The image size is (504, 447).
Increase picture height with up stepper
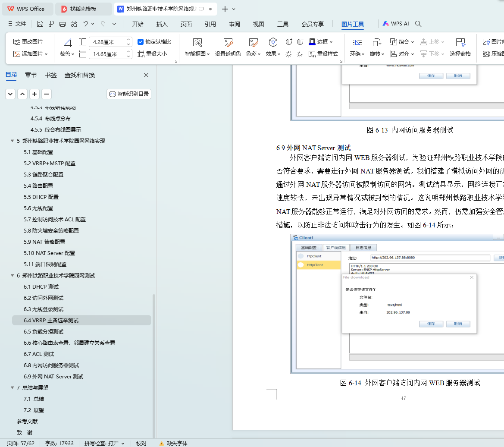[128, 40]
